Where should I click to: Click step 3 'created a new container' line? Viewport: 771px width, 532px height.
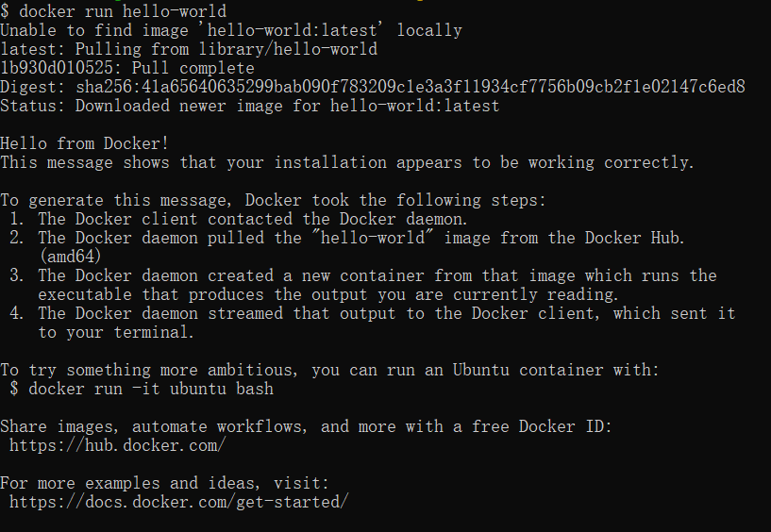363,275
